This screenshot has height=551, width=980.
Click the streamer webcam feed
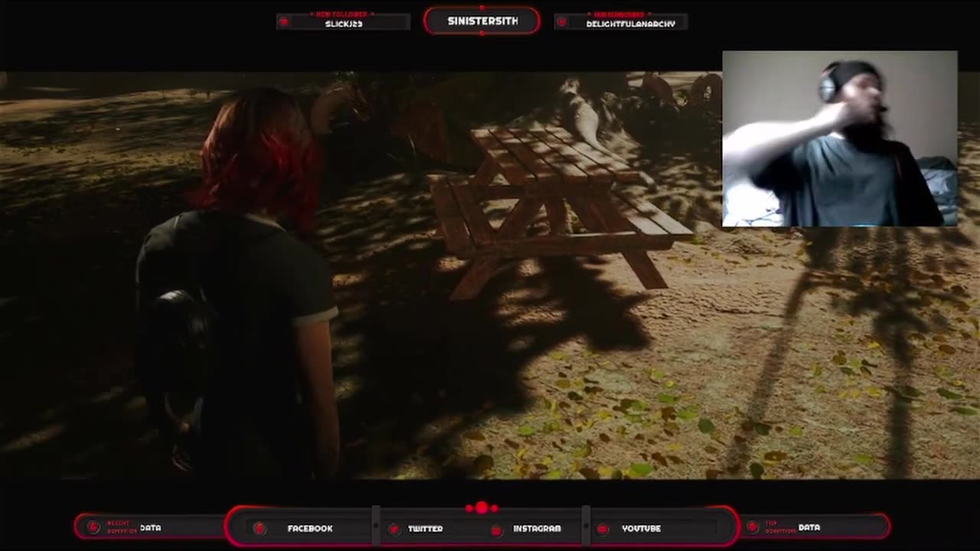pyautogui.click(x=840, y=139)
